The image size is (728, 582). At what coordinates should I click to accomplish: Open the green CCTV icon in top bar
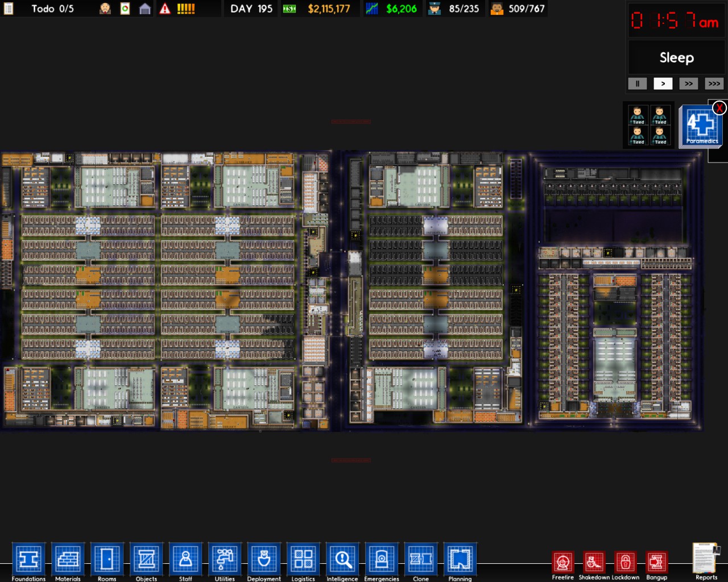(x=125, y=9)
